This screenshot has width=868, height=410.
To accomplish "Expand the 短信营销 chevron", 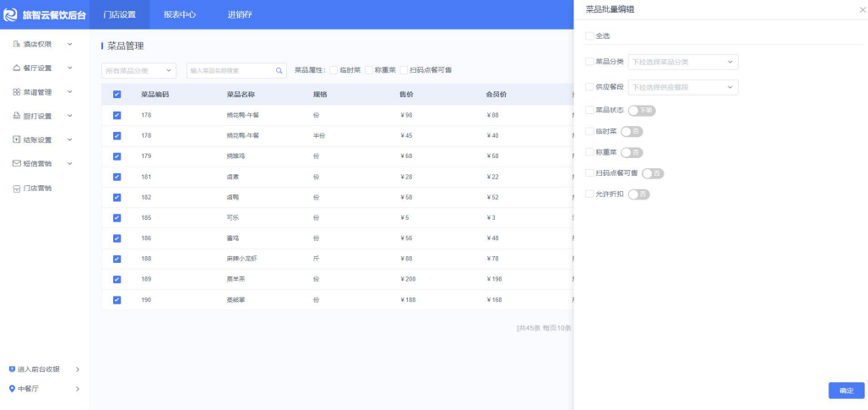I will (x=70, y=163).
